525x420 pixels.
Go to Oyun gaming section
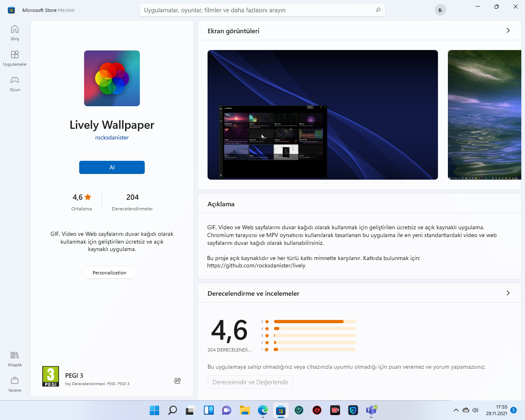pos(15,83)
